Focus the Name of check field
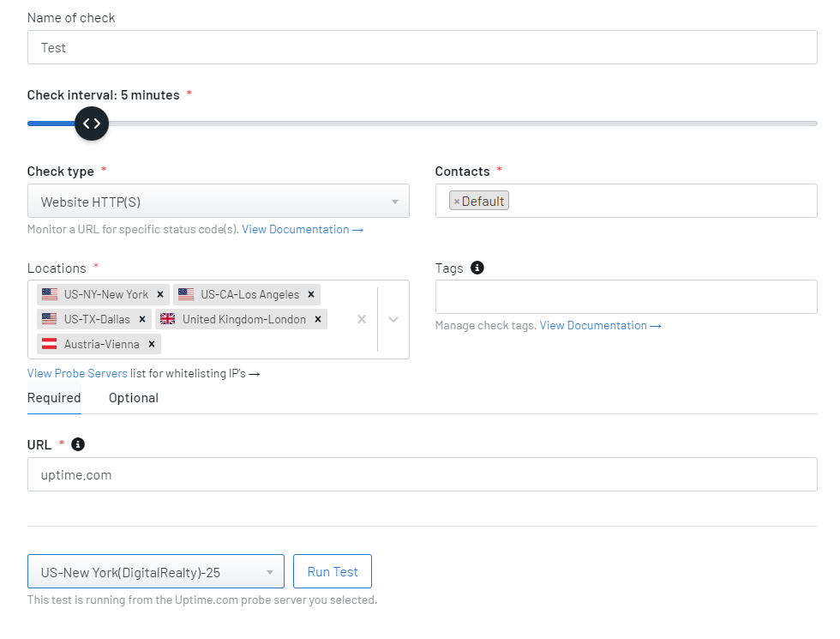 422,47
